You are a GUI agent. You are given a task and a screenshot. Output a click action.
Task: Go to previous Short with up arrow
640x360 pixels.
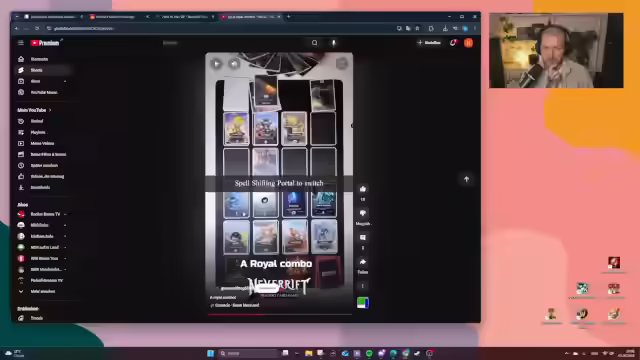point(466,179)
